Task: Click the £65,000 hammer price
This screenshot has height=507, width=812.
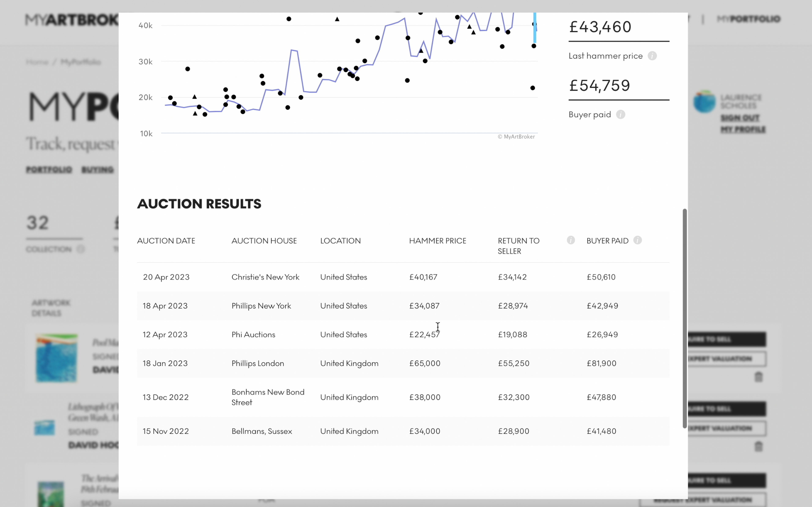Action: pos(425,363)
